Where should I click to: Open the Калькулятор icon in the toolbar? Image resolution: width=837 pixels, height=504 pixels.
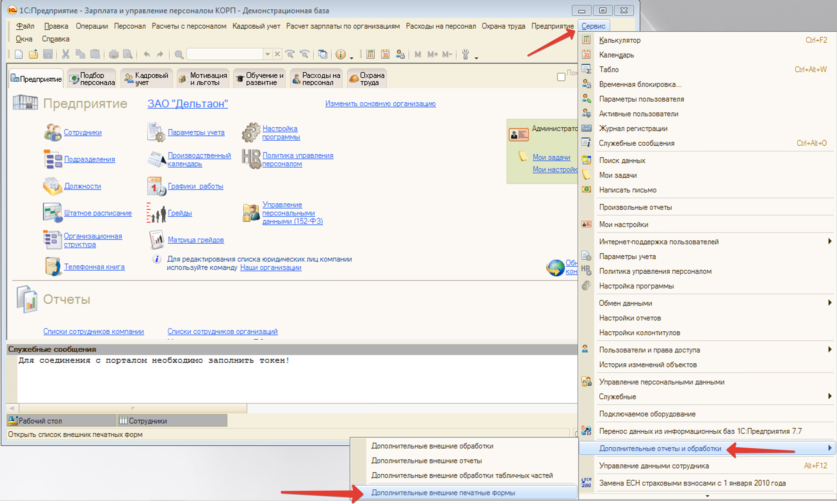(x=370, y=54)
